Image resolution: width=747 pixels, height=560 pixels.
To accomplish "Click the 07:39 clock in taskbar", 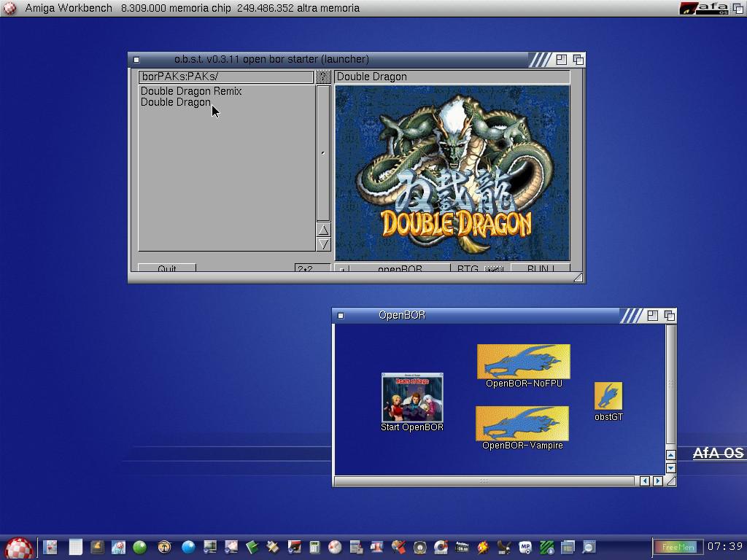I will 724,547.
